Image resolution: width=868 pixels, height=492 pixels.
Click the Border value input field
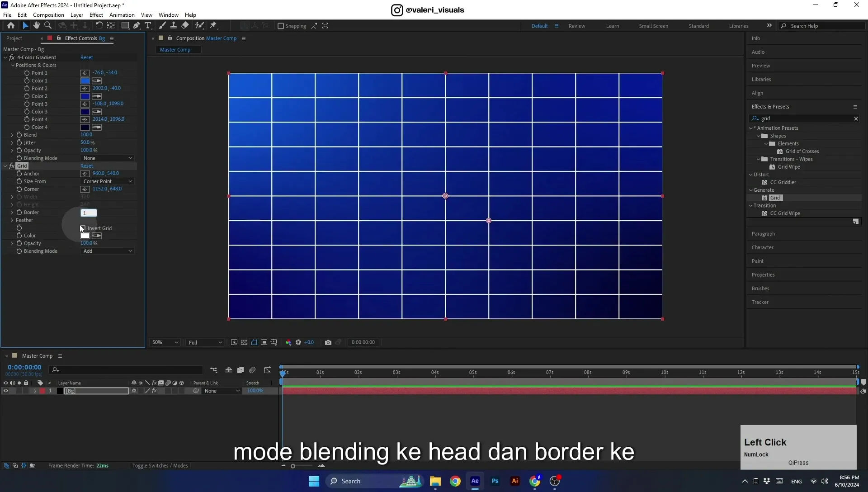tap(89, 213)
